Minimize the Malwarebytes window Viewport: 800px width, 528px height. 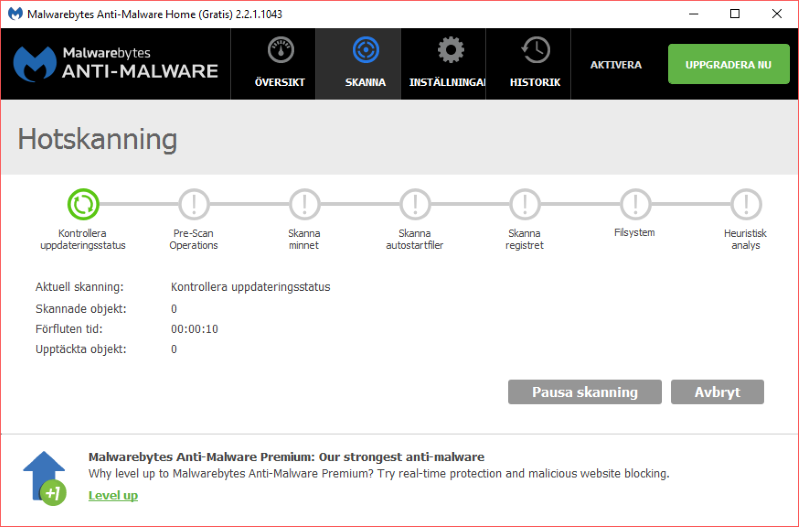693,14
